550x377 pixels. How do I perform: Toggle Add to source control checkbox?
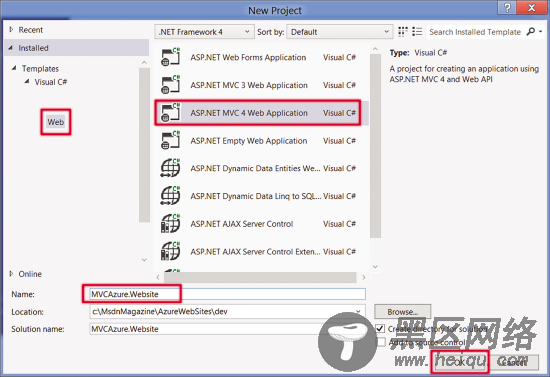click(x=381, y=342)
